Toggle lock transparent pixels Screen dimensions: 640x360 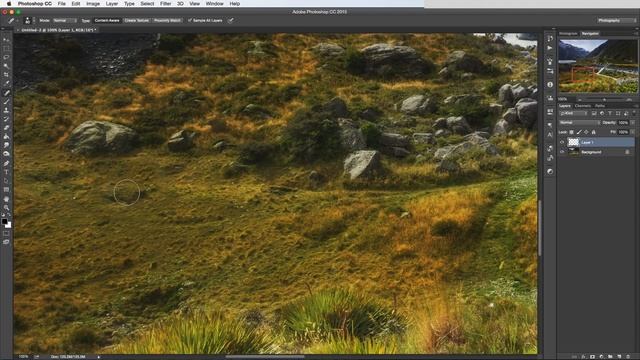[571, 132]
